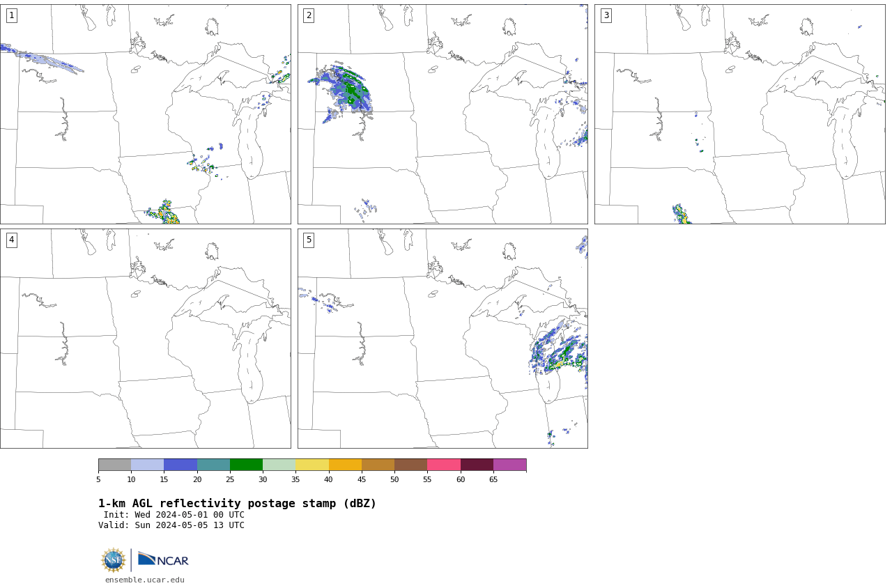Click the member number 1 label box

11,15
